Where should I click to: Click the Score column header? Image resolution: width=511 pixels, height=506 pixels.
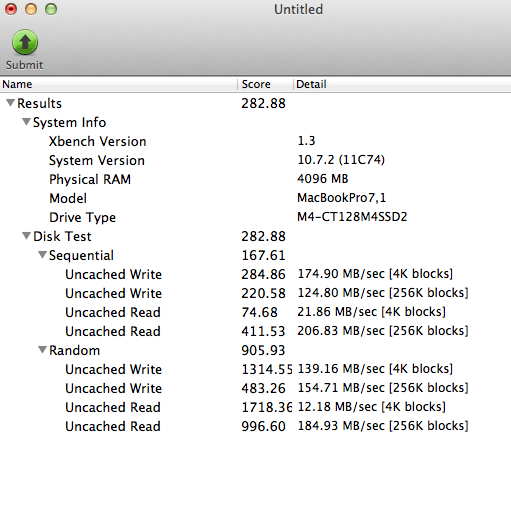pyautogui.click(x=265, y=84)
